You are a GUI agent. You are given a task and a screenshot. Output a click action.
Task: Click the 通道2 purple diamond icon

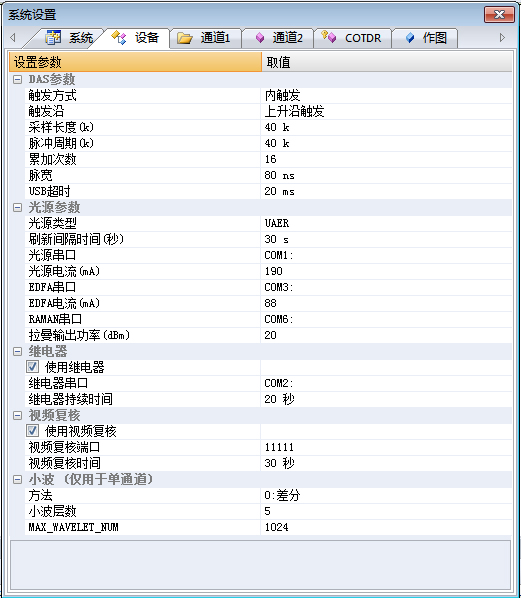(x=260, y=38)
